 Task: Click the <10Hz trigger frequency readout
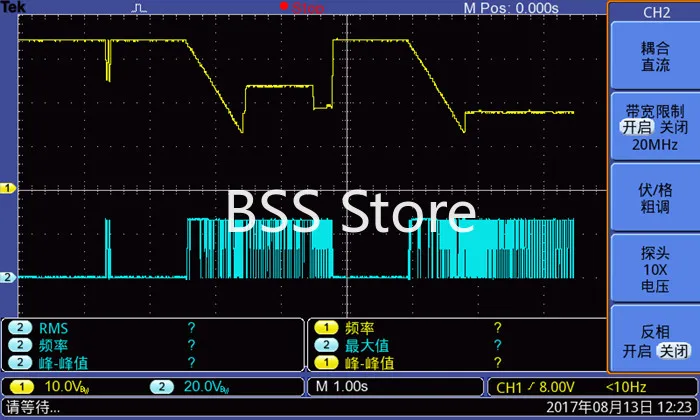click(x=626, y=387)
